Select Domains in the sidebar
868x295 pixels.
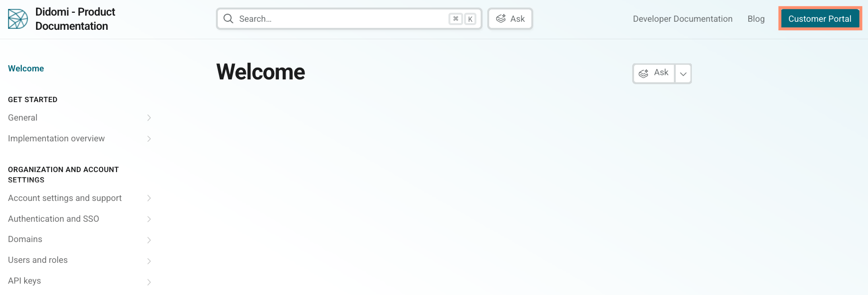(25, 239)
